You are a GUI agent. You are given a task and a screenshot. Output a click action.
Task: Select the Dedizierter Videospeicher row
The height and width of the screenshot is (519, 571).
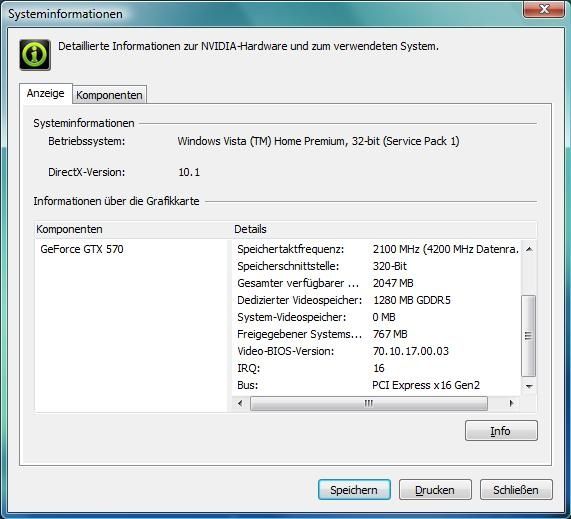pos(377,300)
